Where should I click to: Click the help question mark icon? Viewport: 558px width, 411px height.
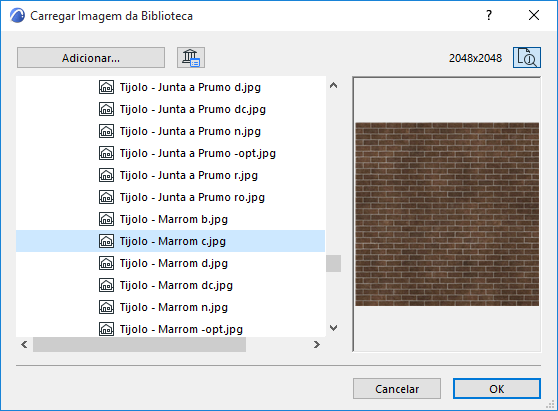tap(489, 15)
